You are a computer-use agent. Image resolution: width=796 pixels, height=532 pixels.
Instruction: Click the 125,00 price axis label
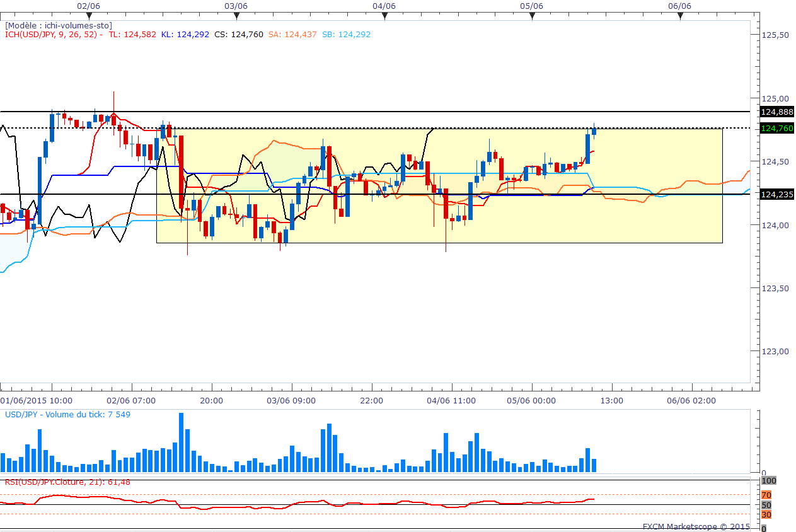point(775,99)
